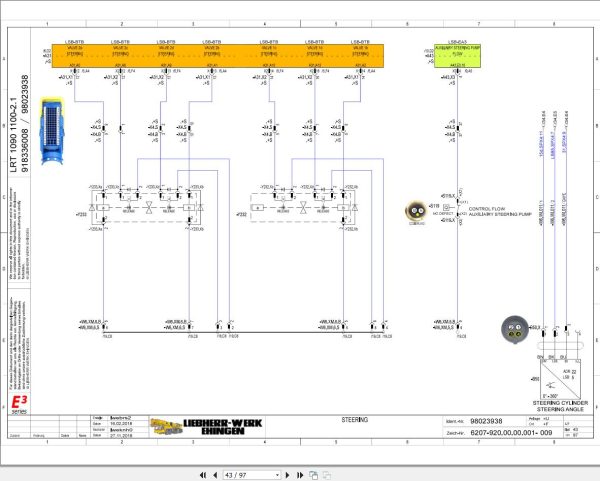The image size is (600, 481).
Task: Click 'STEERING CYLINDER STEERING ANGLE' caption
Action: click(x=560, y=406)
